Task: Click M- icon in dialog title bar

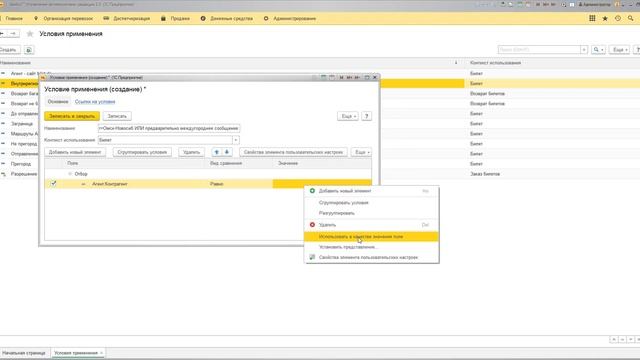Action: (357, 78)
